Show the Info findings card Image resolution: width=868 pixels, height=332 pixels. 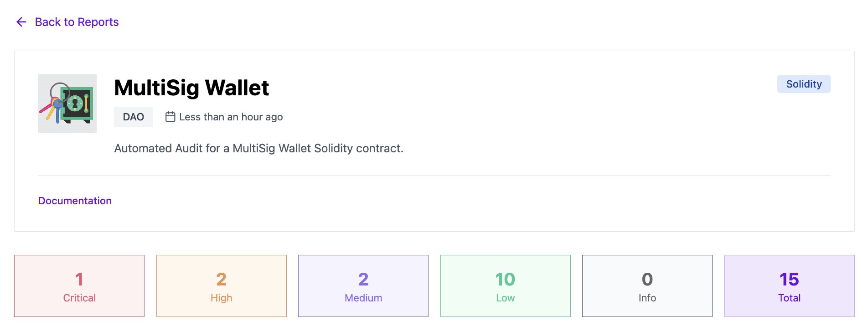(647, 286)
